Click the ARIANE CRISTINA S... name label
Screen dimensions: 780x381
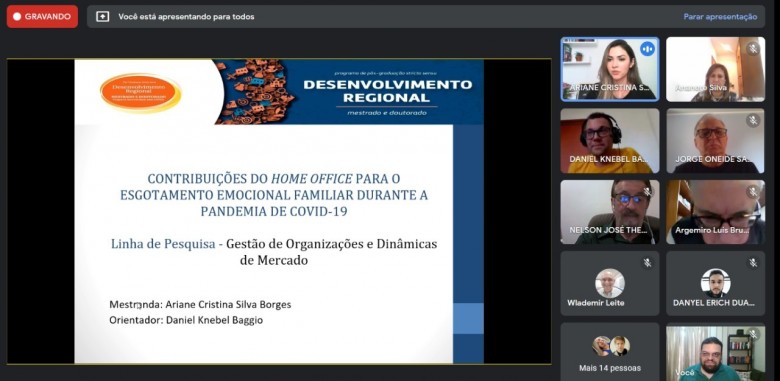pos(610,88)
